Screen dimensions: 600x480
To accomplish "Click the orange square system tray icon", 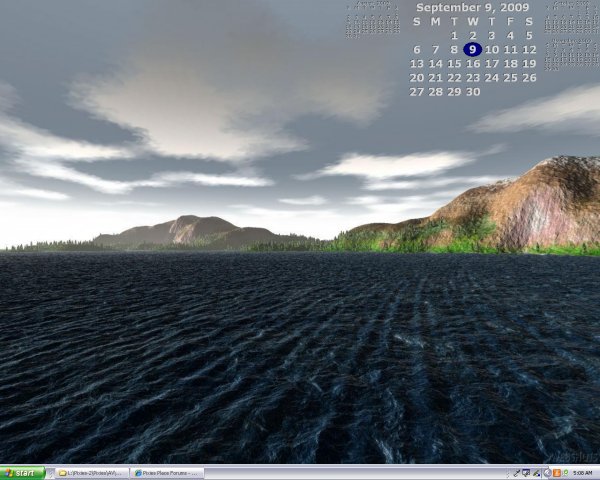I will click(556, 473).
